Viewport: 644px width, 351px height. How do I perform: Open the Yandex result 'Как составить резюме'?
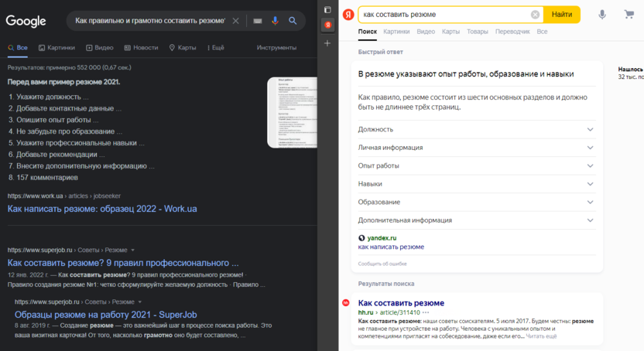tap(401, 303)
